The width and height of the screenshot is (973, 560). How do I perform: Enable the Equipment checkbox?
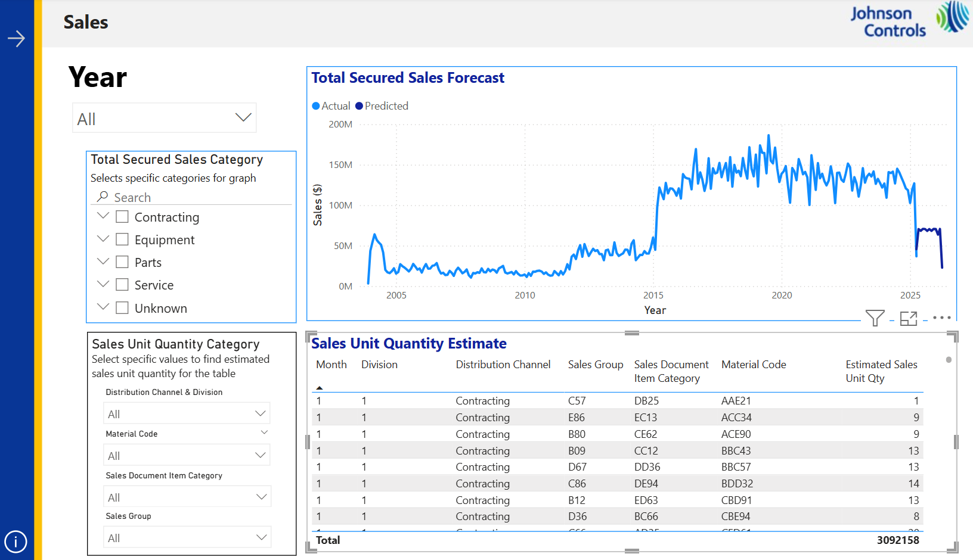click(x=122, y=239)
